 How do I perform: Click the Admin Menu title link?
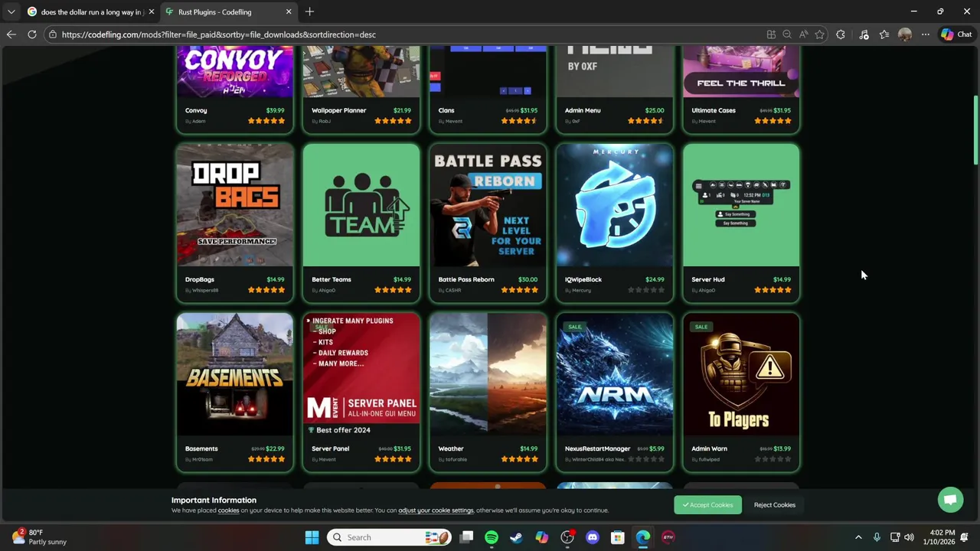click(x=583, y=110)
